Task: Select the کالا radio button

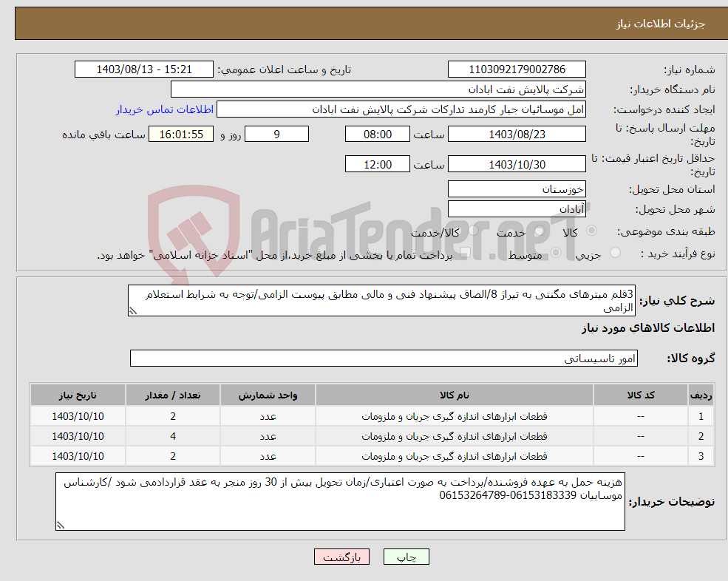Action: click(591, 231)
